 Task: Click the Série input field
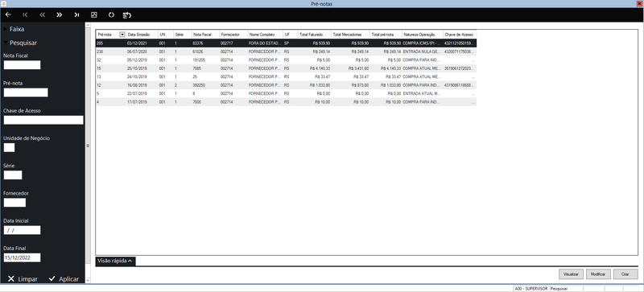13,175
